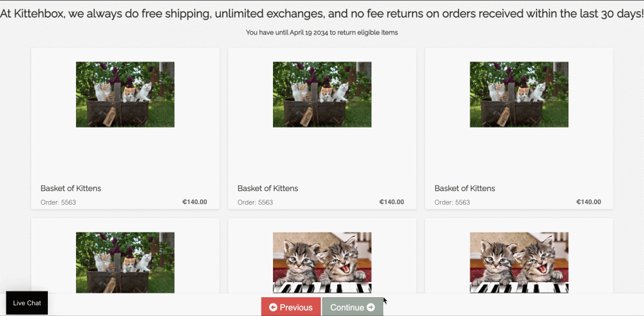The image size is (644, 316).
Task: Click the third card's Basket of Kittens title
Action: click(465, 188)
